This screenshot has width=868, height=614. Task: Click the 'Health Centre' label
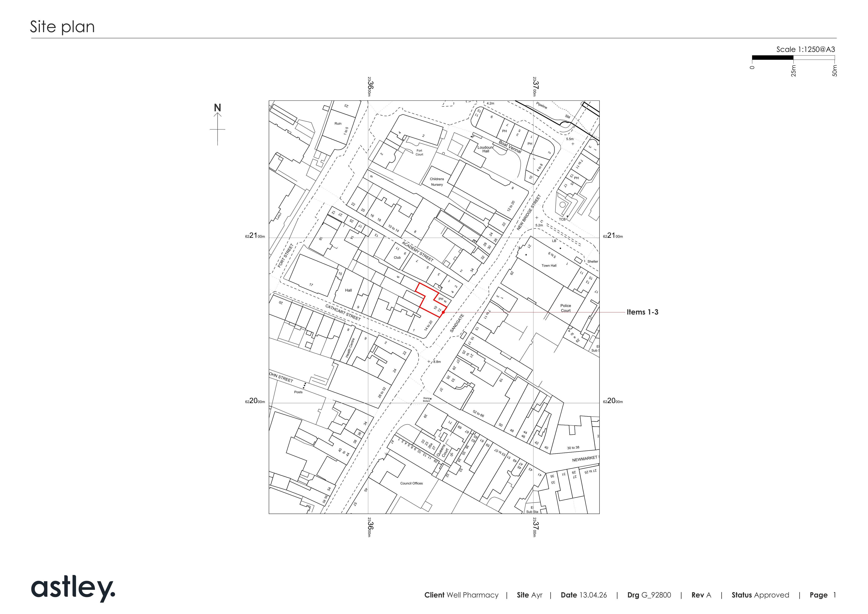click(x=350, y=348)
